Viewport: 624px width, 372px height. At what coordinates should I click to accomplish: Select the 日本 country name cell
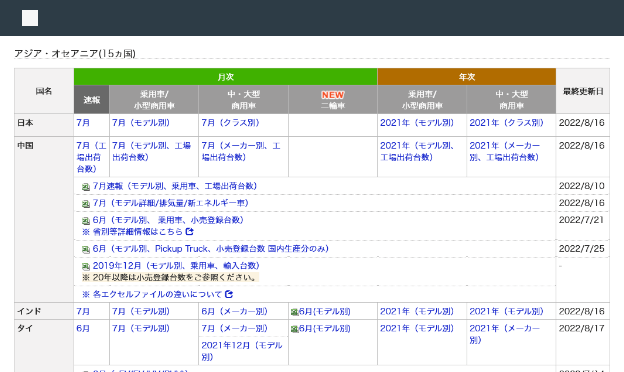pos(44,125)
